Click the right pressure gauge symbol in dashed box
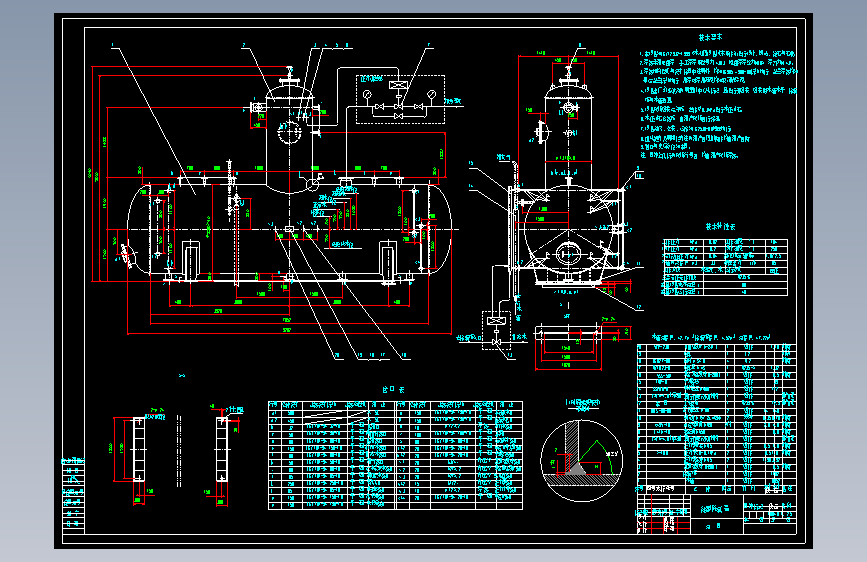Image resolution: width=867 pixels, height=562 pixels. pos(432,95)
